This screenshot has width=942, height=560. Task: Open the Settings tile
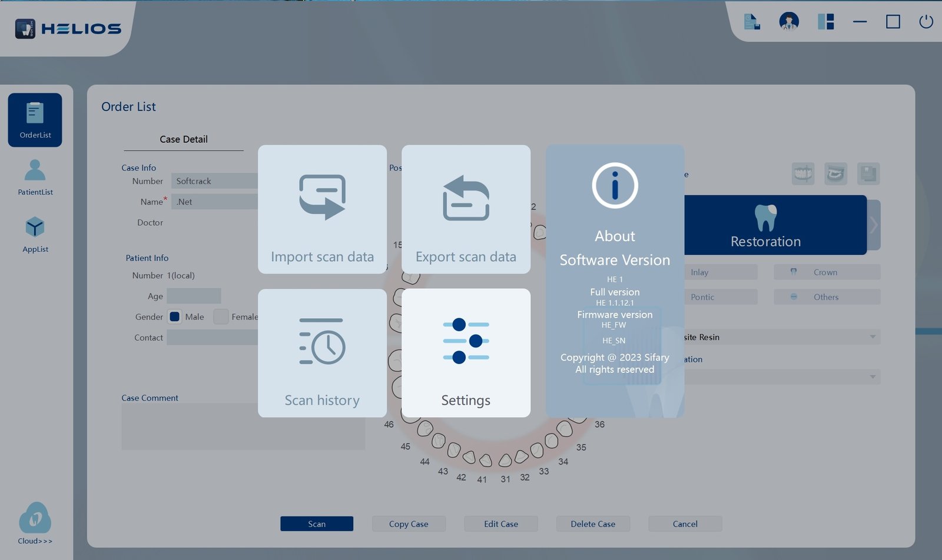[466, 353]
